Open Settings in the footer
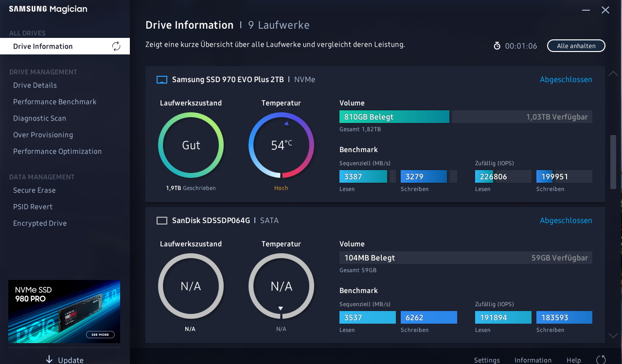Screen dimensions: 622x364 coord(487,360)
